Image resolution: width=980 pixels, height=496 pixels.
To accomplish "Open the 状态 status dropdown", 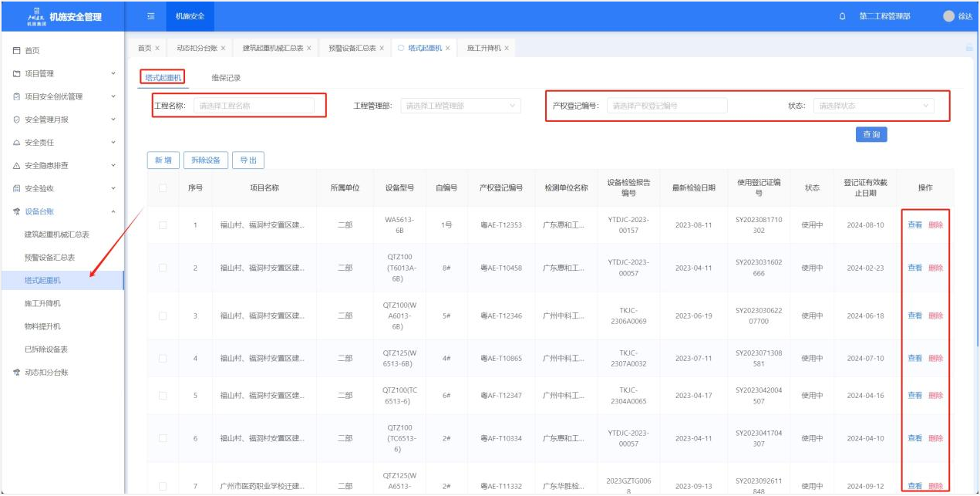I will tap(873, 106).
